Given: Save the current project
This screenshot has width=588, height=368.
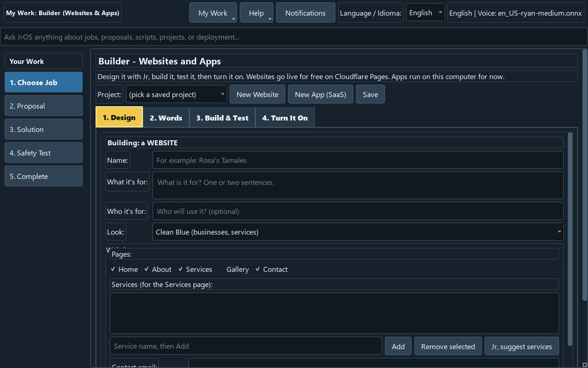Looking at the screenshot, I should pyautogui.click(x=370, y=94).
